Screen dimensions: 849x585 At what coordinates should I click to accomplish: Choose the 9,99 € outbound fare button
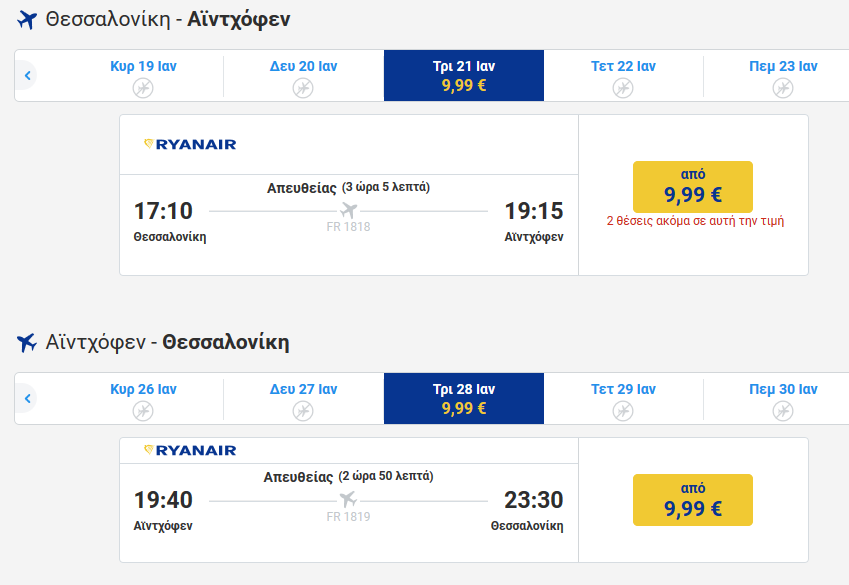(693, 186)
